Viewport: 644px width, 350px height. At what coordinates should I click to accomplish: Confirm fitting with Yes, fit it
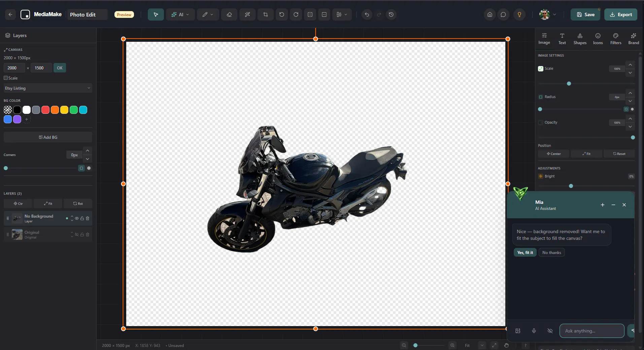[525, 253]
